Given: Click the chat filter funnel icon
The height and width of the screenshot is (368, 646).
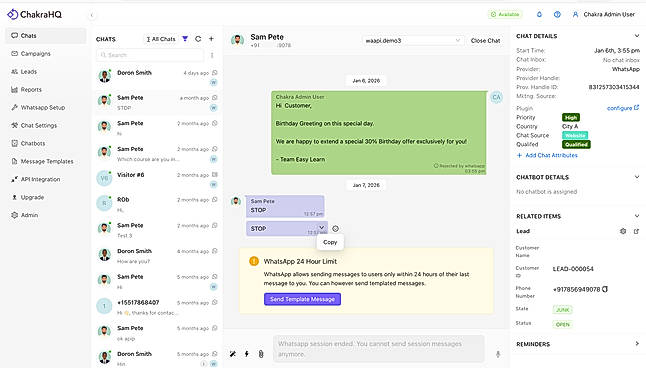Looking at the screenshot, I should click(185, 39).
